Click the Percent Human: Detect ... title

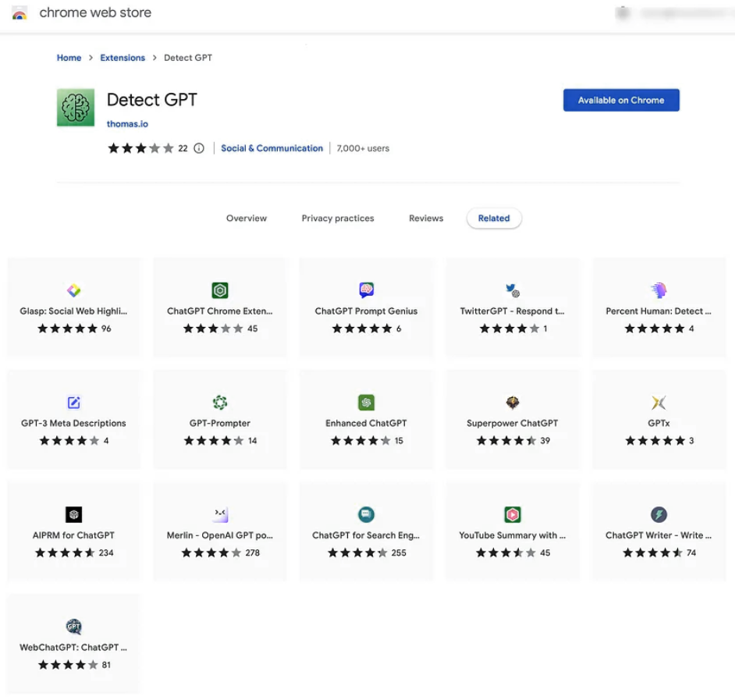point(659,311)
